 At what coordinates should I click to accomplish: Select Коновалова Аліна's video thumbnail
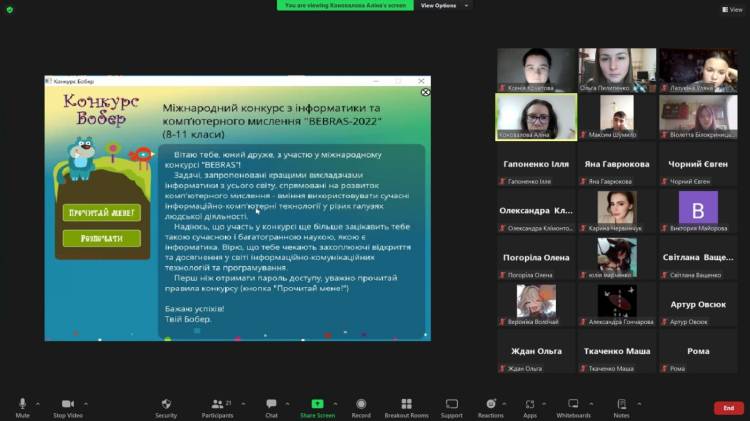tap(537, 116)
